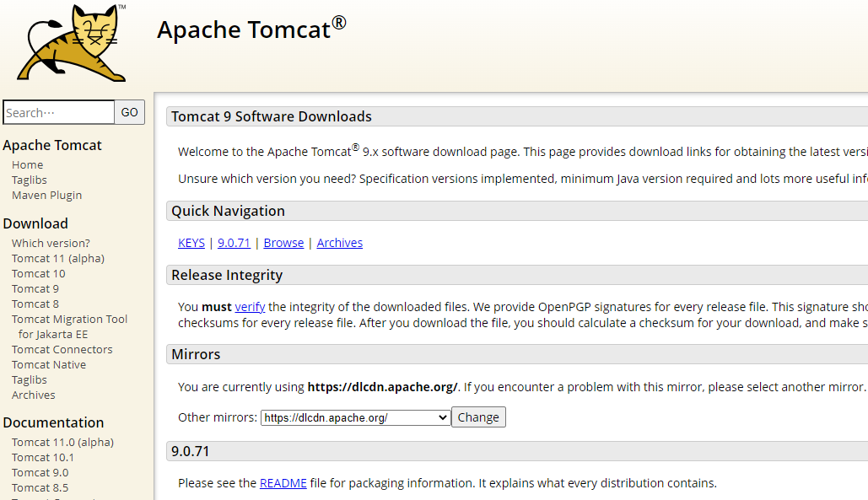This screenshot has height=500, width=868.
Task: Open the Taglibs page under Apache Tomcat
Action: point(29,180)
